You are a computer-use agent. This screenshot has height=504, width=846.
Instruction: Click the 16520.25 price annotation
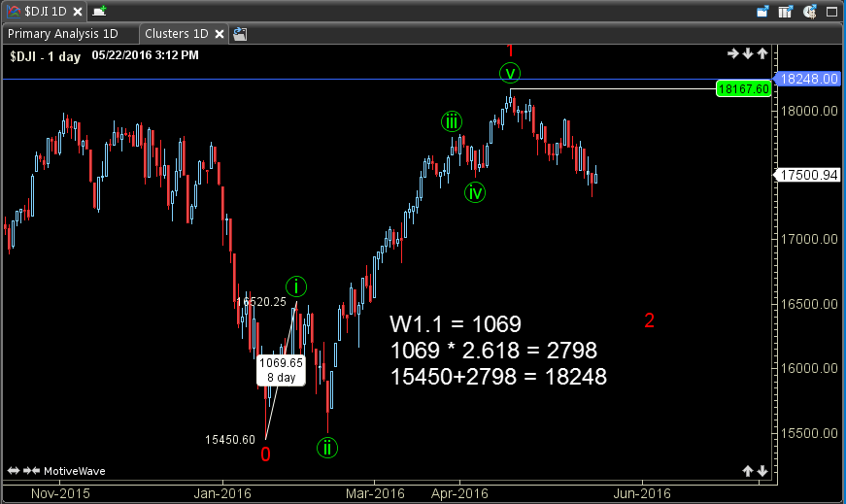[261, 302]
